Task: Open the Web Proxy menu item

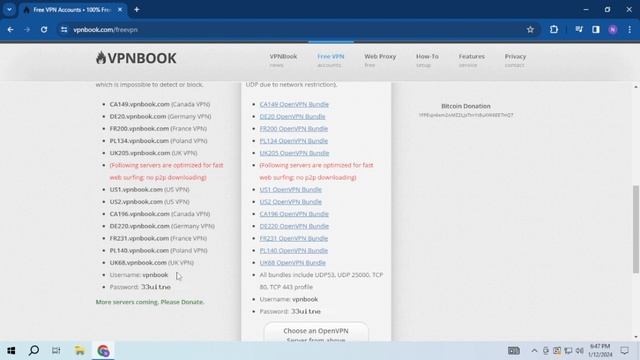Action: click(x=380, y=60)
